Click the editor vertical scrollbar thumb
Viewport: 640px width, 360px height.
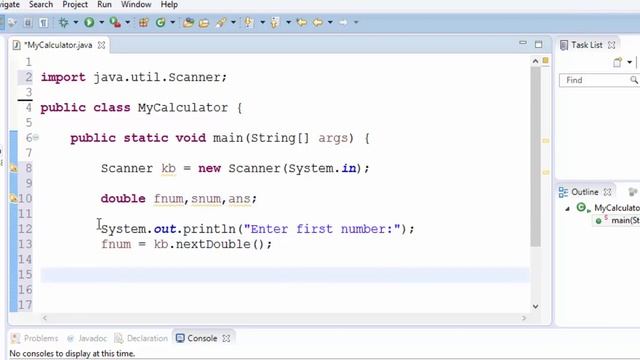[536, 157]
